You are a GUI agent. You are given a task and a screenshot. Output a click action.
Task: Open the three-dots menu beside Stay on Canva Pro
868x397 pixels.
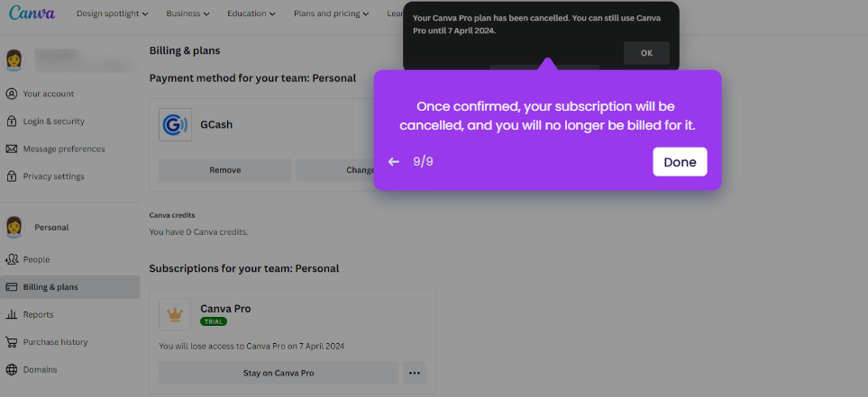click(x=415, y=373)
